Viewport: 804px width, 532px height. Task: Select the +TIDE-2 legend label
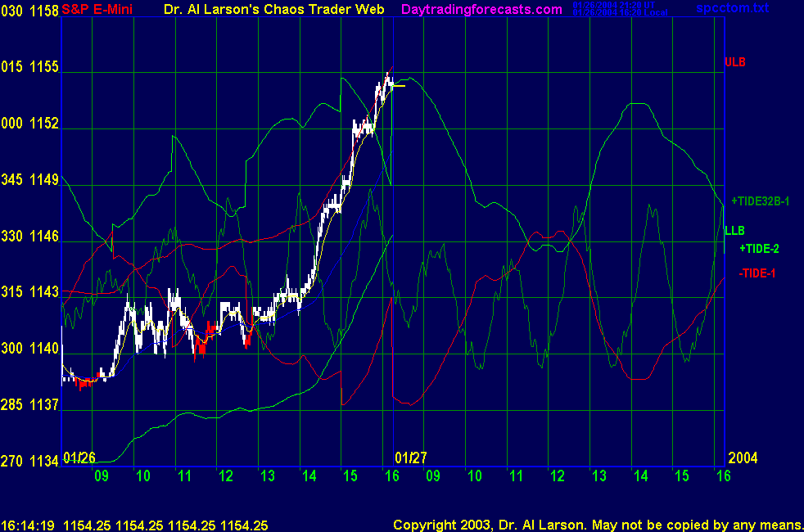coord(759,249)
